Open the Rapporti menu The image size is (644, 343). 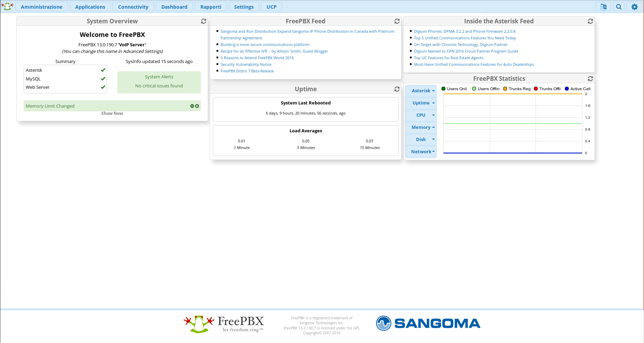pyautogui.click(x=211, y=7)
